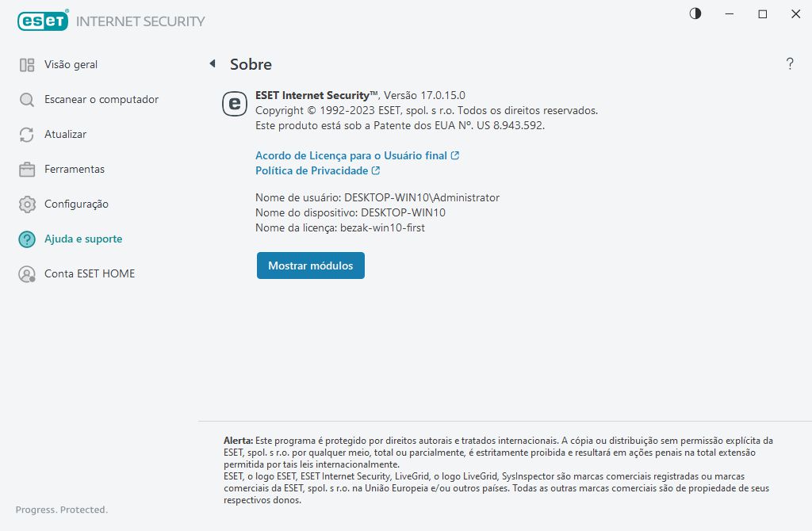Click the ESET logo in the header
This screenshot has height=531, width=812.
[x=43, y=21]
